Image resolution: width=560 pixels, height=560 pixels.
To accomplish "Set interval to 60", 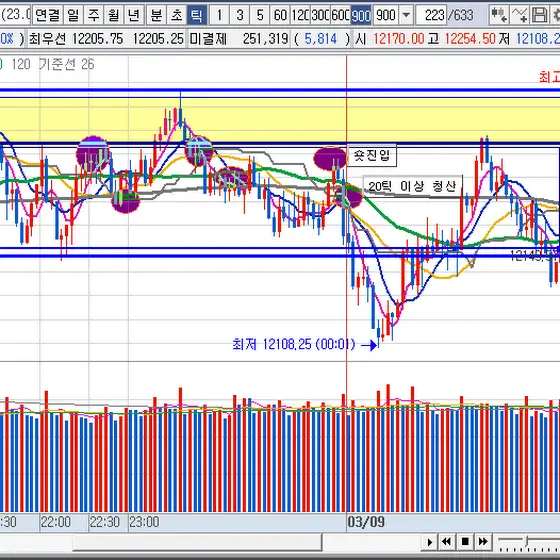I will point(280,15).
